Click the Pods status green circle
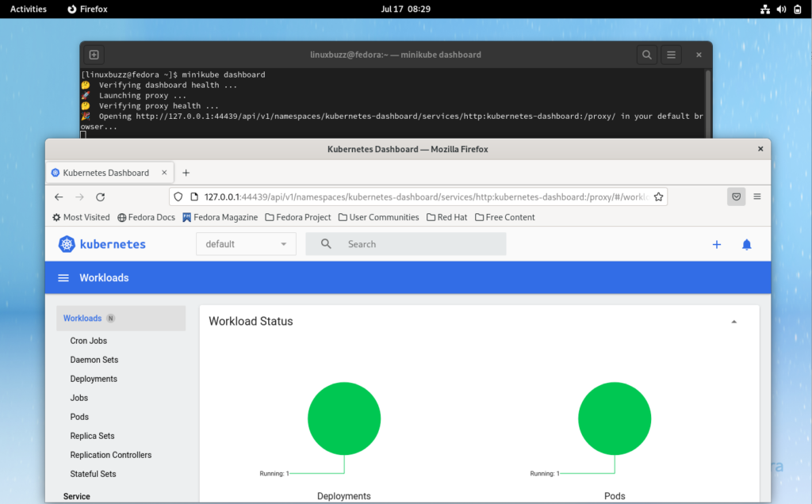Image resolution: width=812 pixels, height=504 pixels. tap(615, 418)
